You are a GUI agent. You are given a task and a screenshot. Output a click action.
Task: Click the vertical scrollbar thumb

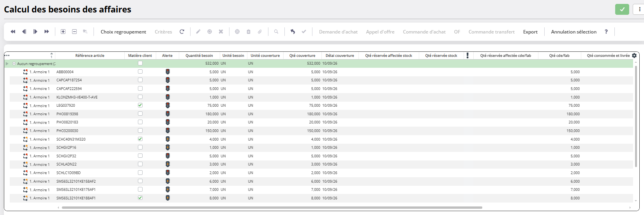(636, 116)
